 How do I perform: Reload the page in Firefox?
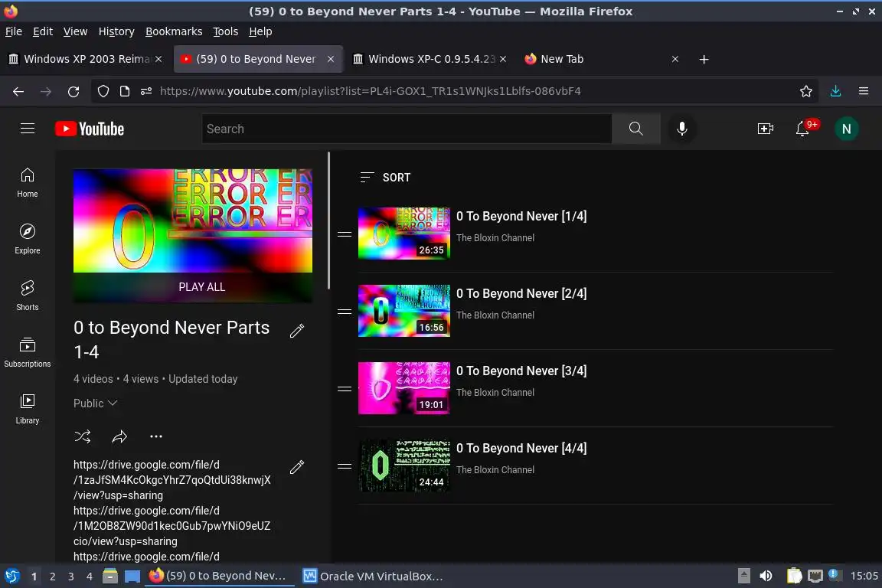(x=73, y=91)
